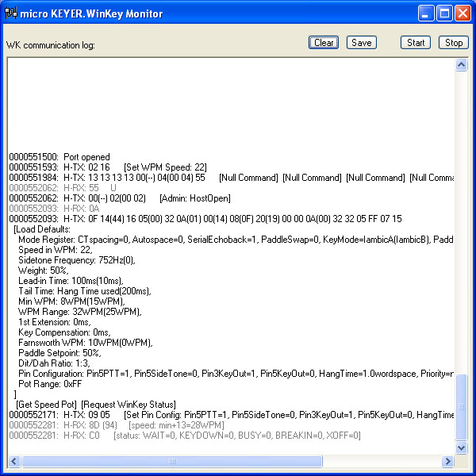Click the 'Set Pin Config' log line
Viewport: 476px width, 476px height.
pos(231,415)
